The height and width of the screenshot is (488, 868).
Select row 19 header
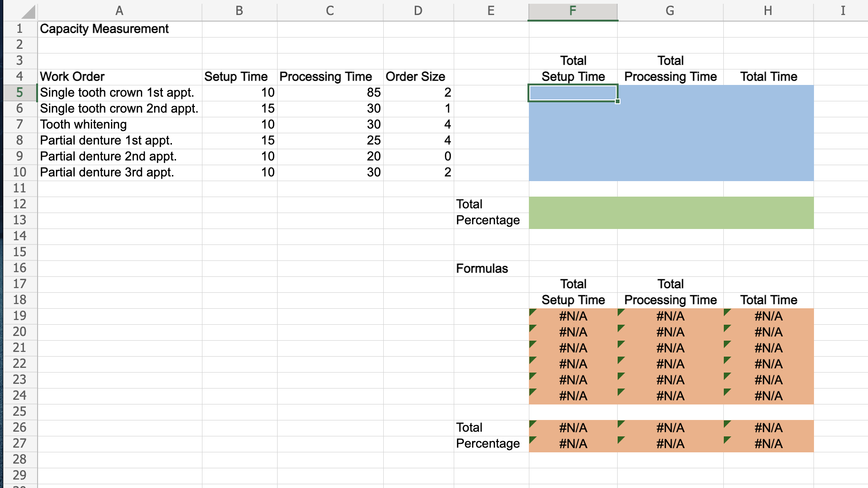(x=20, y=316)
